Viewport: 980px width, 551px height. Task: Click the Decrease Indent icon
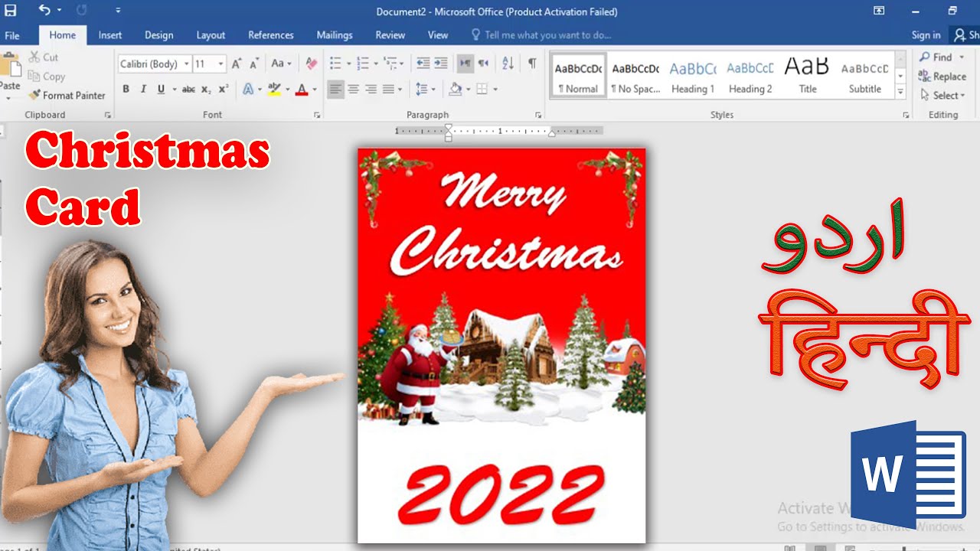click(x=423, y=64)
